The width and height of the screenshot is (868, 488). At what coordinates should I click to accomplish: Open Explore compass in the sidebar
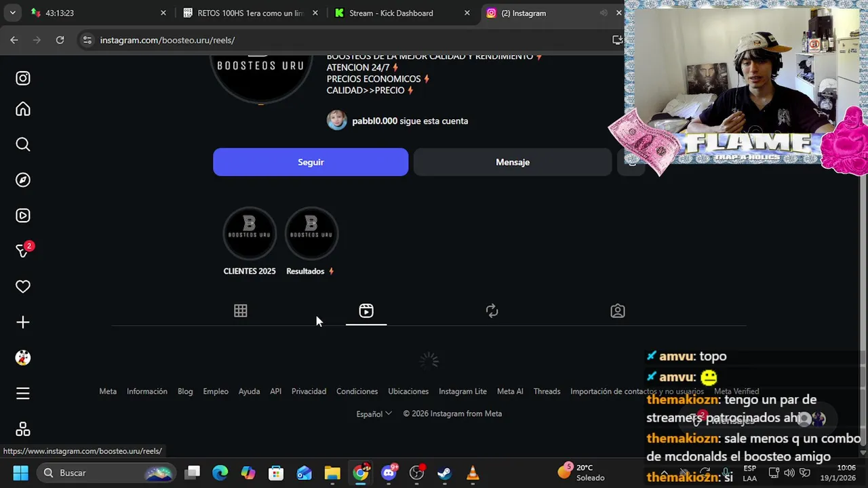click(23, 180)
